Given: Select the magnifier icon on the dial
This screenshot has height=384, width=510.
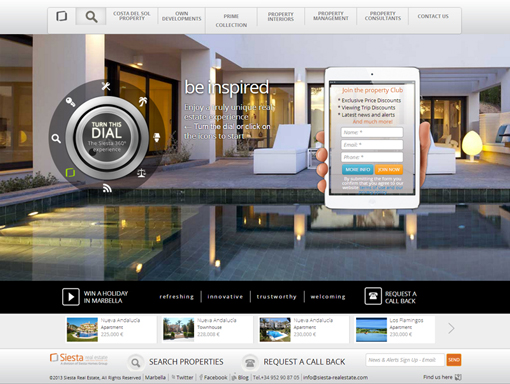Looking at the screenshot, I should click(56, 138).
